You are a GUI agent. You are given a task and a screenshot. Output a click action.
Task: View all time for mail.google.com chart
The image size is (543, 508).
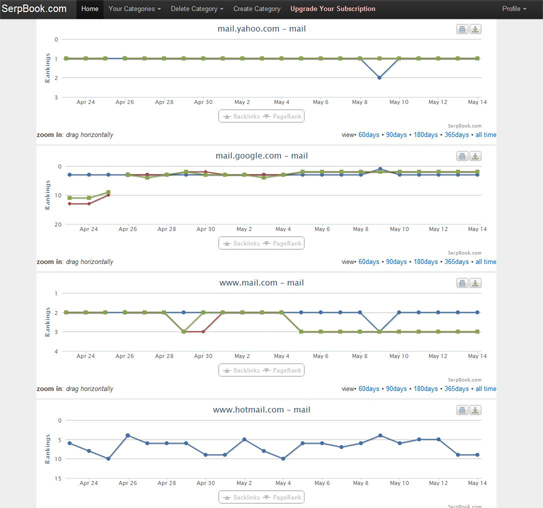[486, 262]
